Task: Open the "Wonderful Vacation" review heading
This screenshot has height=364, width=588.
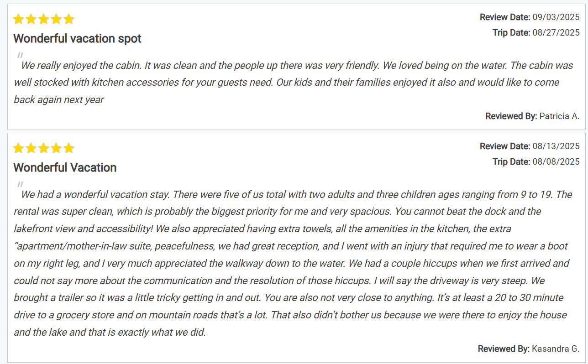Action: click(65, 168)
